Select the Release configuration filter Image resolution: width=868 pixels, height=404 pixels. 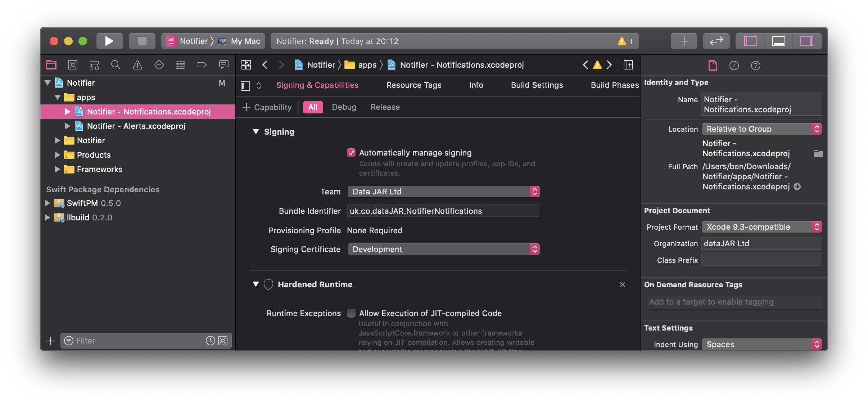tap(385, 107)
